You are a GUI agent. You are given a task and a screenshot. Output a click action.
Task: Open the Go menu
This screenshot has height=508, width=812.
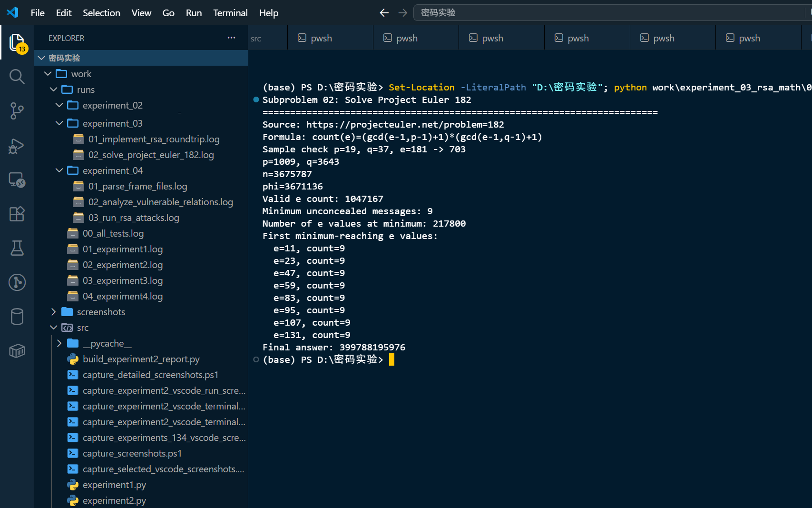coord(168,13)
